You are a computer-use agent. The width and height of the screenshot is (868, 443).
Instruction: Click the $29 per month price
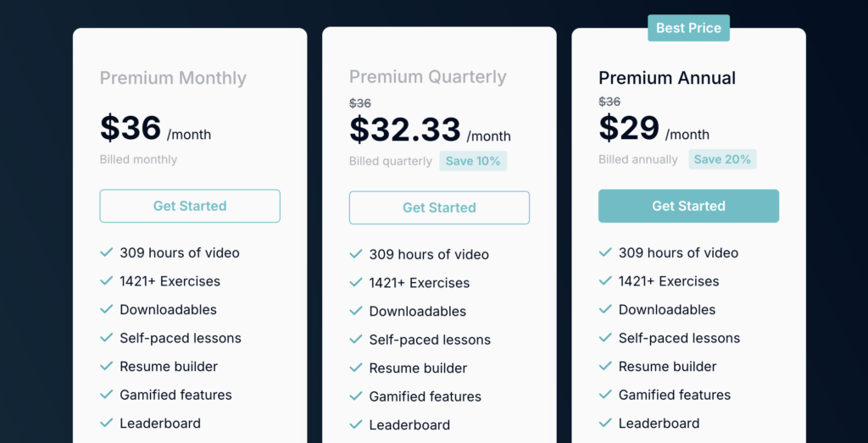click(x=629, y=129)
